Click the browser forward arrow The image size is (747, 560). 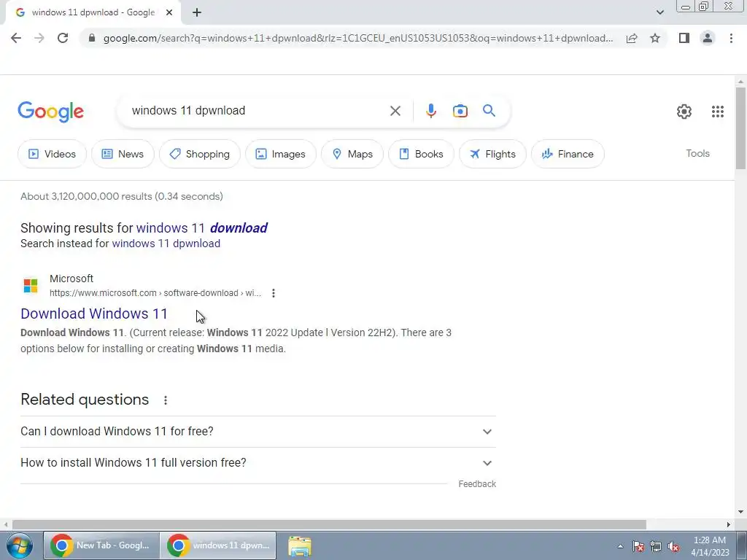(x=39, y=38)
